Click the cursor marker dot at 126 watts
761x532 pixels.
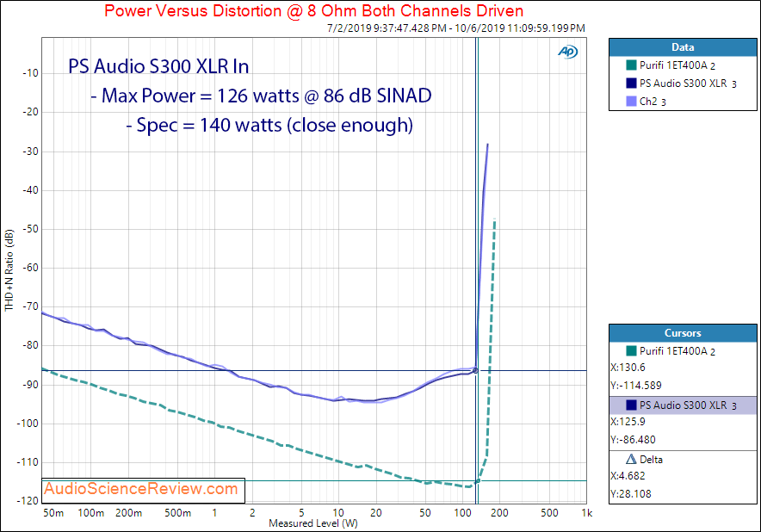[x=475, y=371]
